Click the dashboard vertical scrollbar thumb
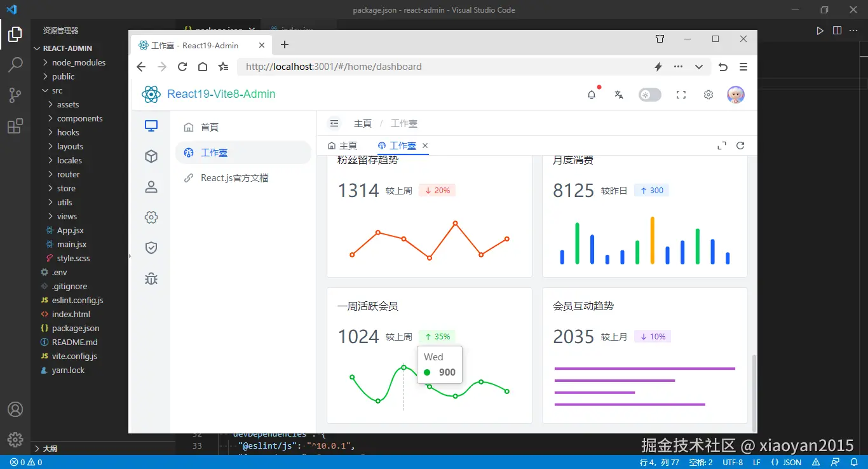Viewport: 868px width, 469px height. click(753, 393)
